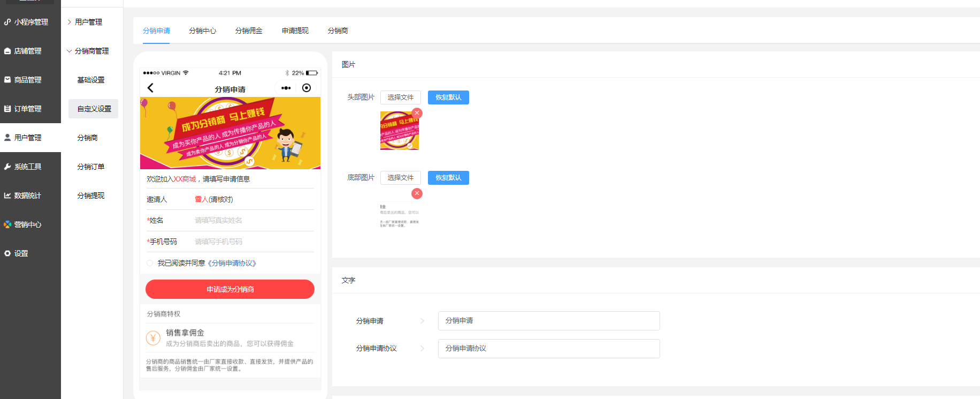
Task: Click the back arrow in phone preview
Action: point(150,88)
